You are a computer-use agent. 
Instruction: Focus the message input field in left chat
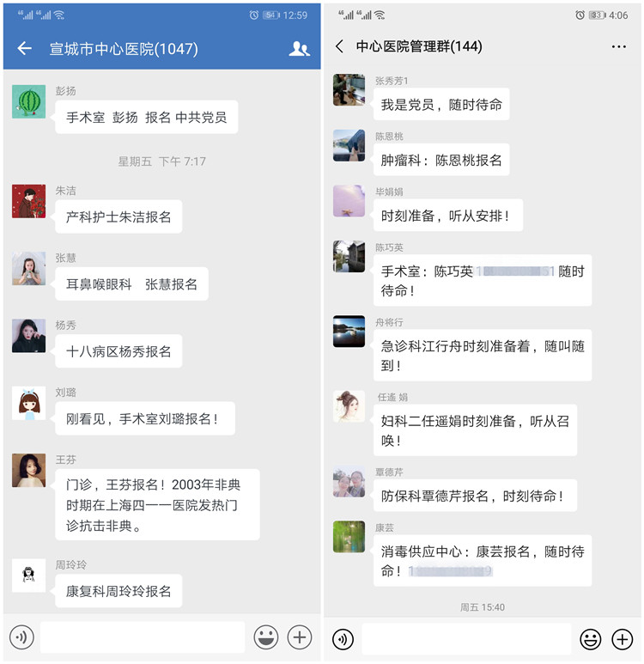pyautogui.click(x=143, y=637)
